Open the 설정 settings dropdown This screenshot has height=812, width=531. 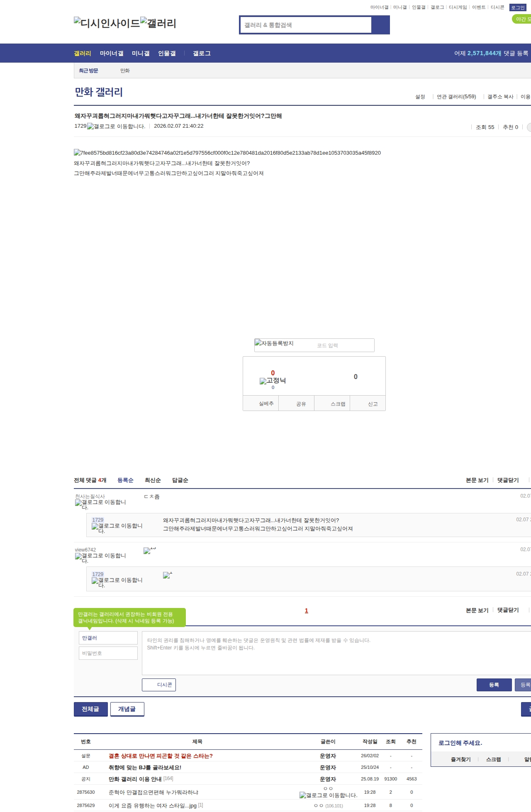(x=420, y=97)
